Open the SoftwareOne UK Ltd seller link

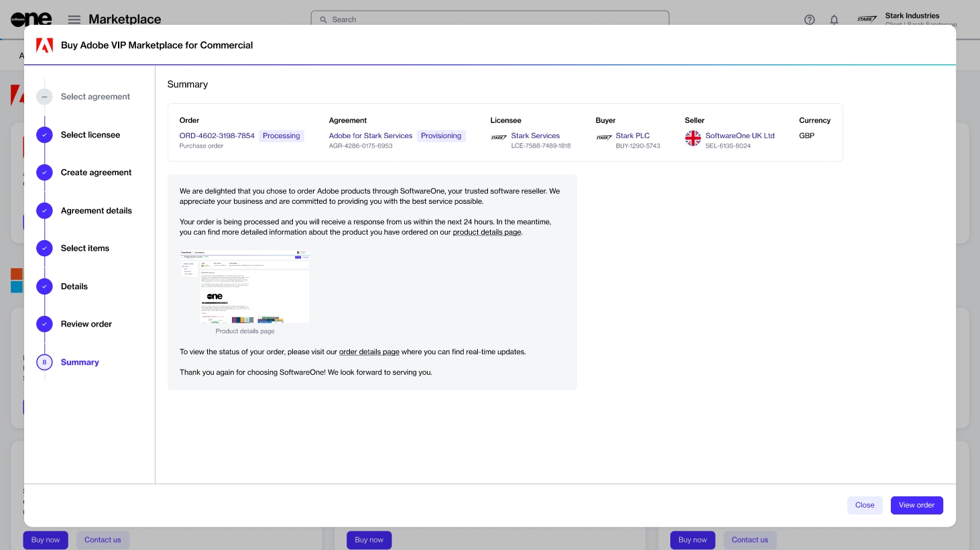click(x=740, y=135)
